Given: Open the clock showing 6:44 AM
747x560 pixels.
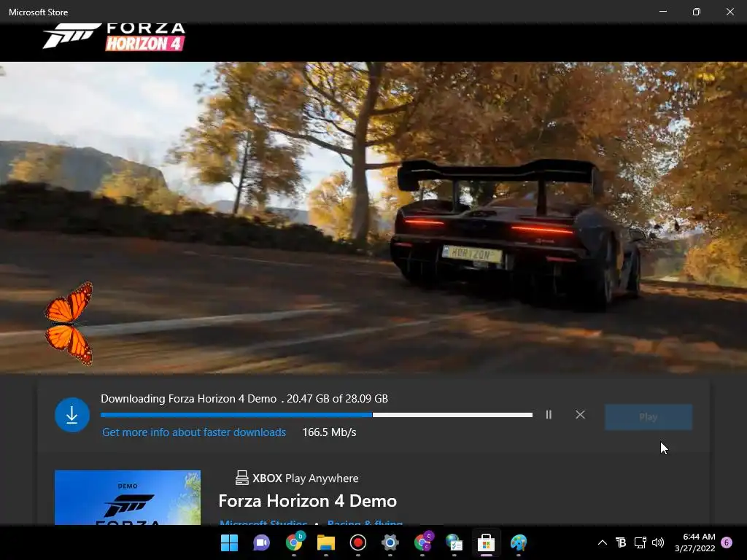Looking at the screenshot, I should [x=695, y=542].
